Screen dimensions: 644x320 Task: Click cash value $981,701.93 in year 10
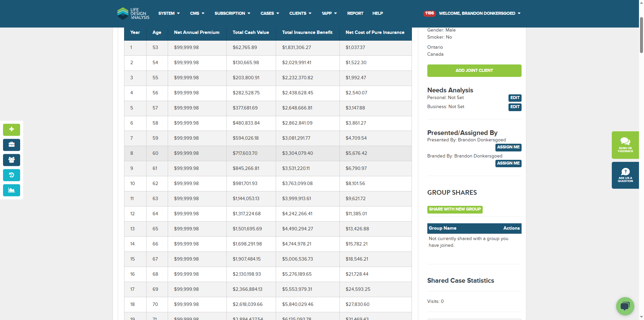(x=245, y=184)
